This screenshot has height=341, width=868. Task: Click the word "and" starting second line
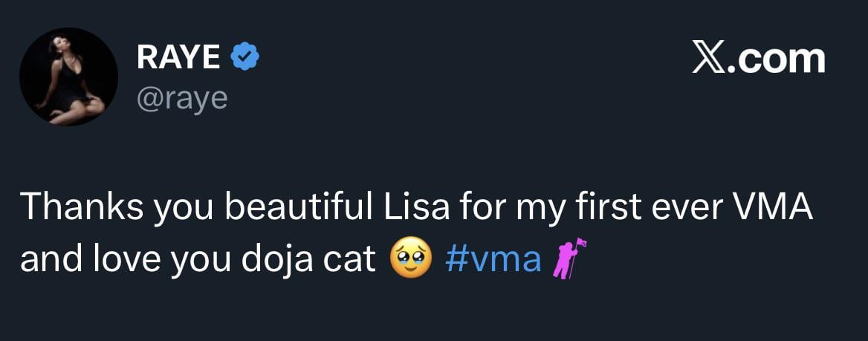tap(46, 260)
